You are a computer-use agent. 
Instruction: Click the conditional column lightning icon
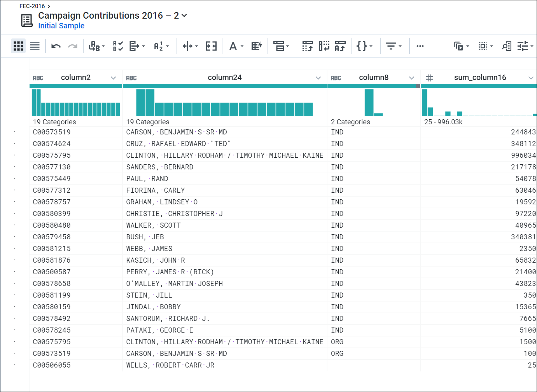[257, 46]
